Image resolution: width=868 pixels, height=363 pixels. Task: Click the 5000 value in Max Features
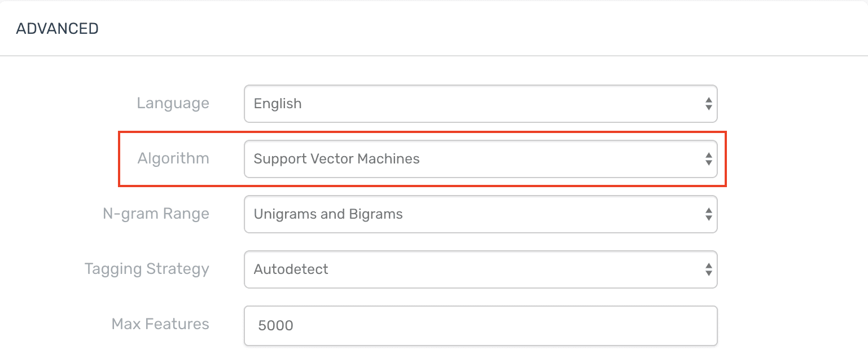275,325
